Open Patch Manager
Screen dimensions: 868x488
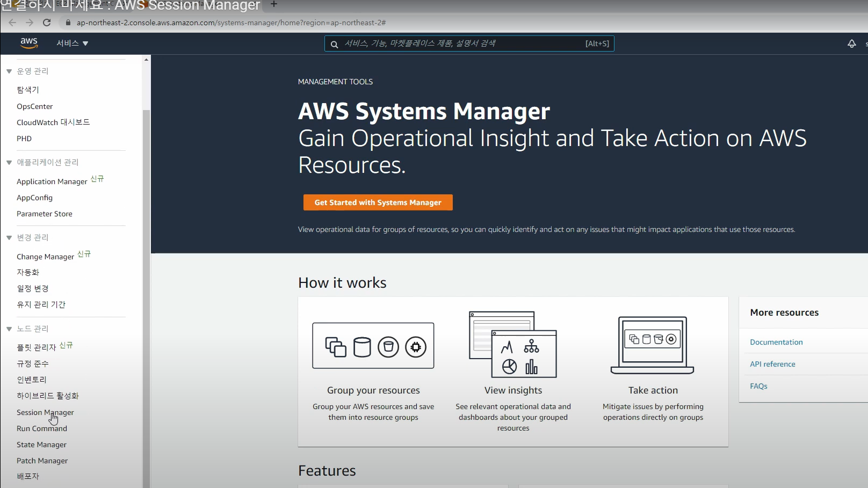[42, 461]
